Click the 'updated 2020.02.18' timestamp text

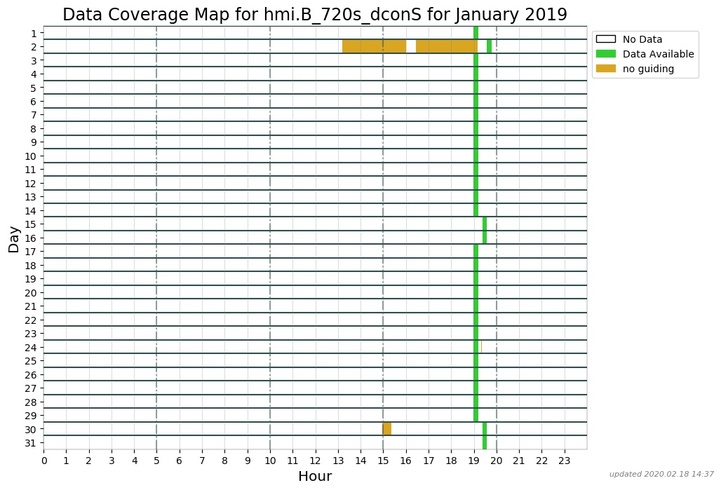click(661, 474)
